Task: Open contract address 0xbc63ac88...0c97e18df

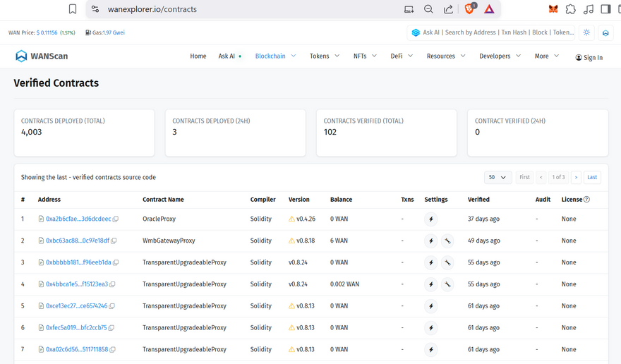Action: [77, 241]
